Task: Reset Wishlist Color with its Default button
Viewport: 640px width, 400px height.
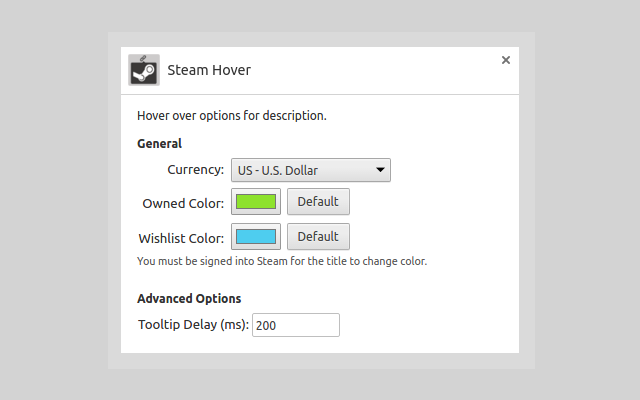Action: 318,237
